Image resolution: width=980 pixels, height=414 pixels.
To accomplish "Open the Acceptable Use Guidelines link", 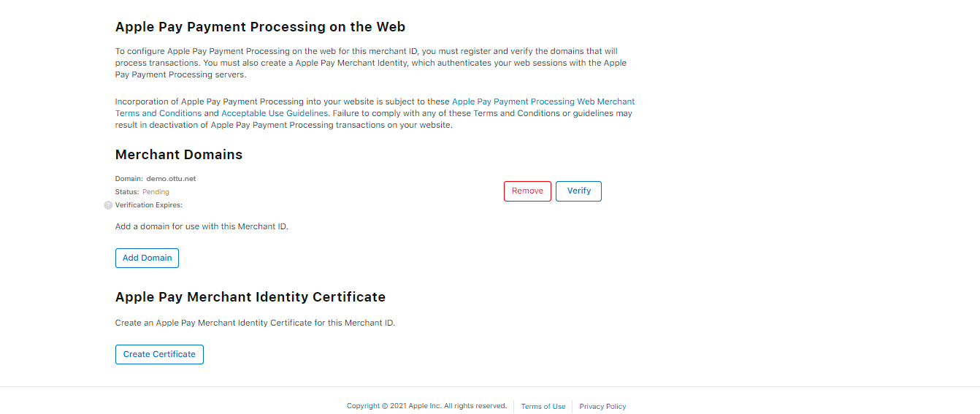I will tap(275, 113).
